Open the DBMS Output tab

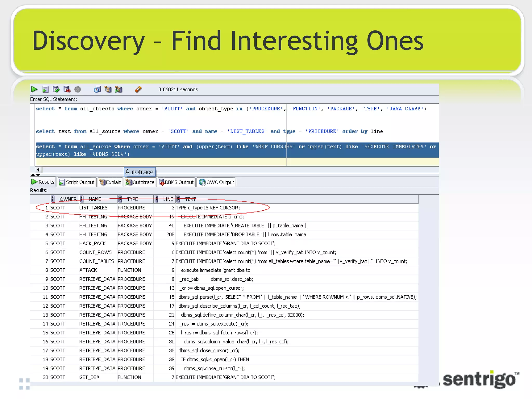tap(176, 182)
